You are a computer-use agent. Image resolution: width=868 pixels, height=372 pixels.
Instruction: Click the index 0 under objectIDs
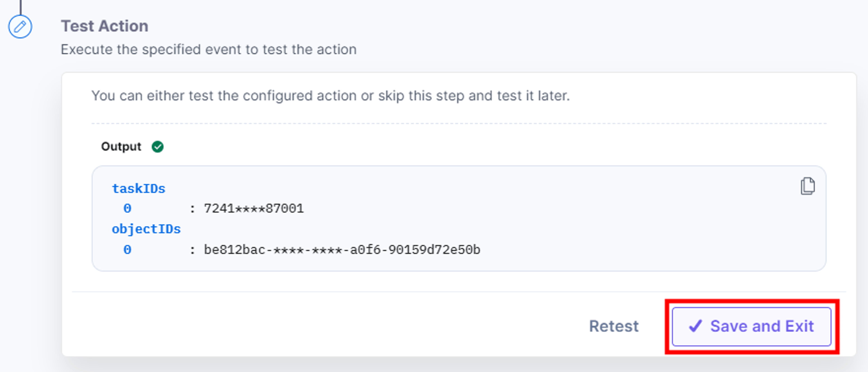point(127,250)
